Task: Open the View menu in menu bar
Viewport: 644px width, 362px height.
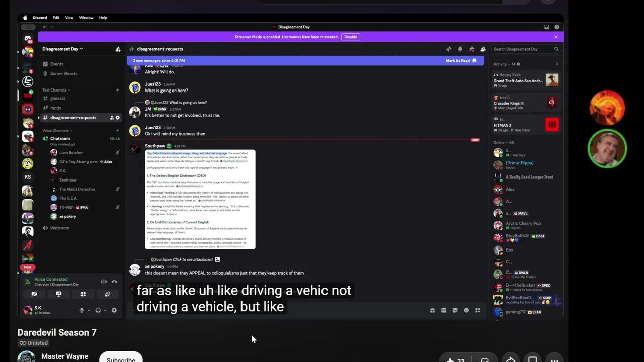Action: click(x=69, y=18)
